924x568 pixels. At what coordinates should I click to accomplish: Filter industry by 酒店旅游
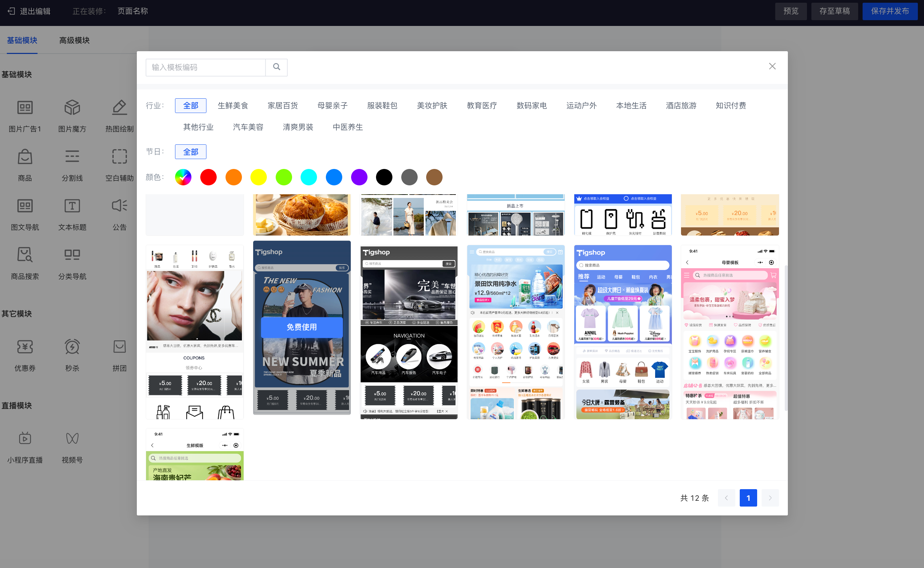point(681,106)
